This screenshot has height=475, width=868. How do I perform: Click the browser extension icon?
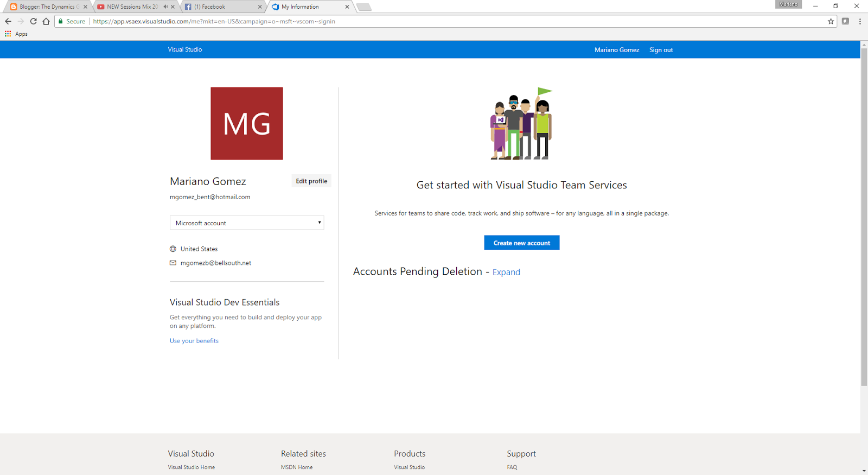click(845, 21)
